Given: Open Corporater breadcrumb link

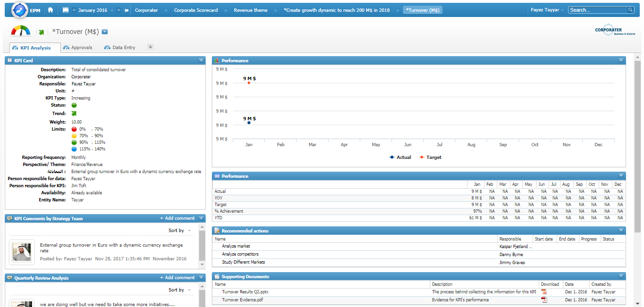Looking at the screenshot, I should coord(146,10).
